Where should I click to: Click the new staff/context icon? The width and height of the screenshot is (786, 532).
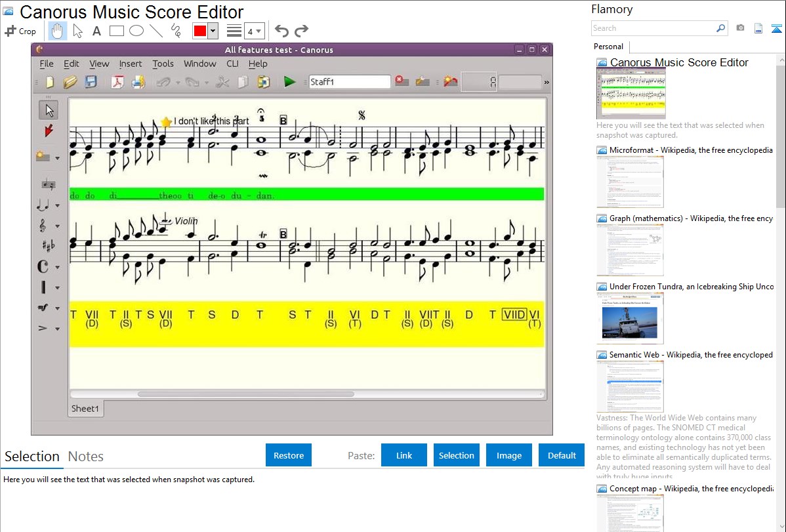[x=43, y=157]
